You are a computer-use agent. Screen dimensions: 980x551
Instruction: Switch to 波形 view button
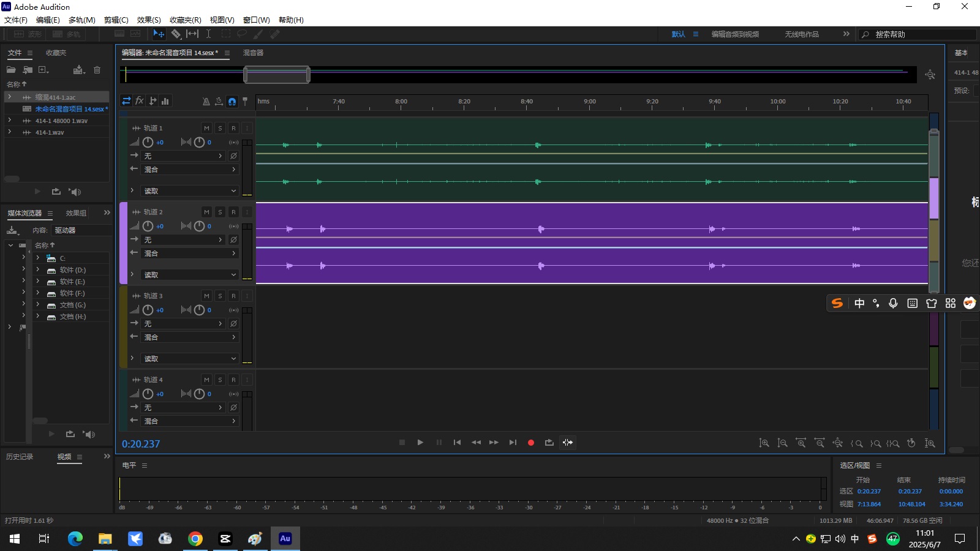pyautogui.click(x=28, y=34)
